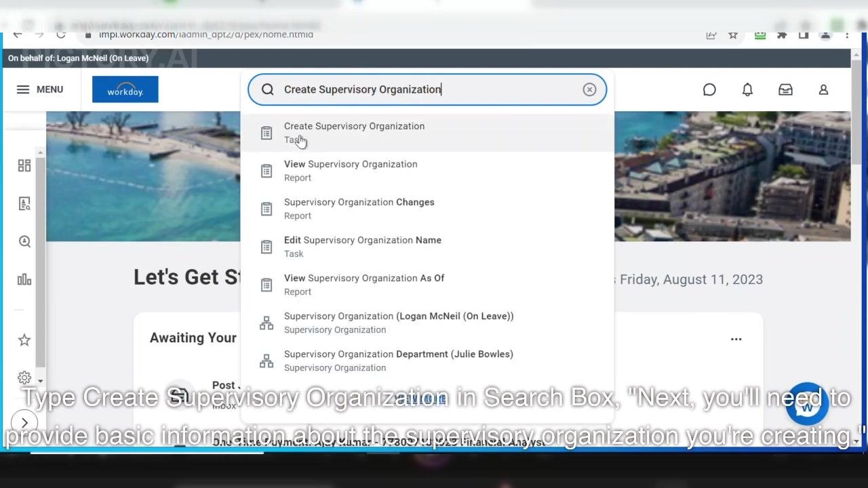Click the browser address bar URL
Viewport: 868px width, 488px height.
(205, 35)
